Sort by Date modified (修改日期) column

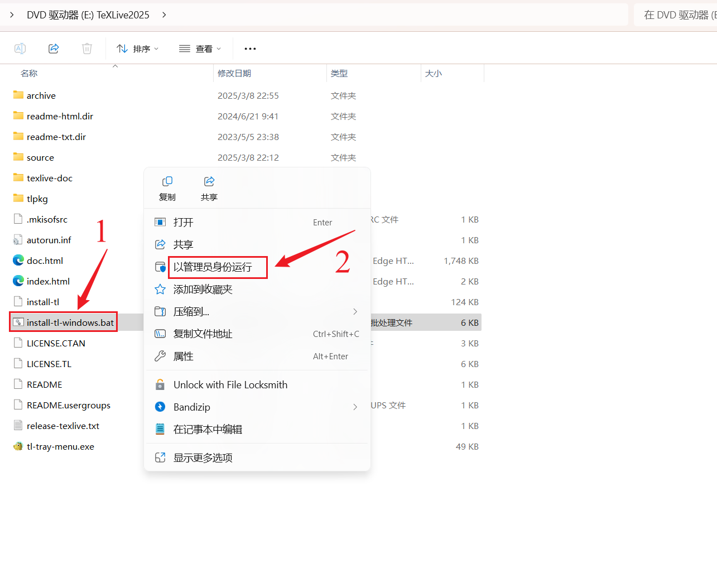[x=234, y=73]
